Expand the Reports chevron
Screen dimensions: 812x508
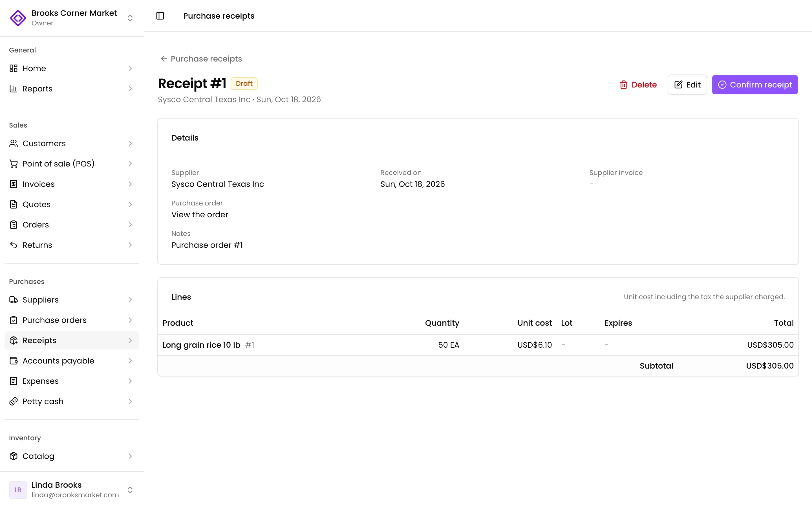click(130, 89)
